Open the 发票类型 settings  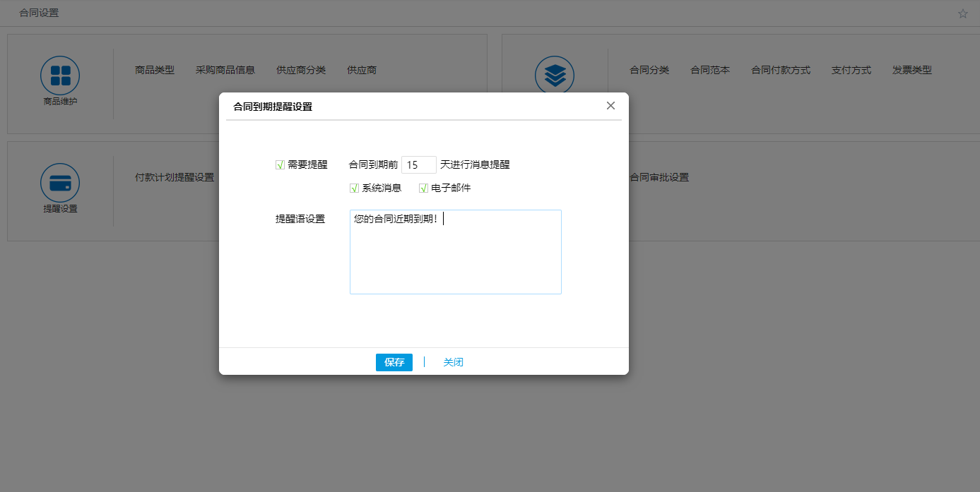911,70
